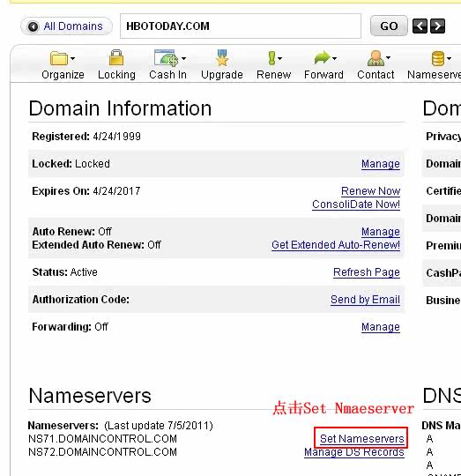Viewport: 461px width, 476px height.
Task: Expand the Forward dropdown arrow
Action: click(x=334, y=58)
